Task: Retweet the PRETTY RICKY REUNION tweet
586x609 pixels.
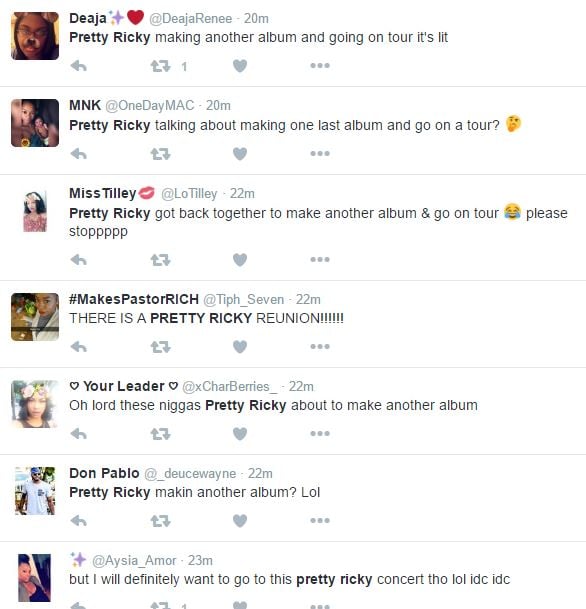Action: (x=160, y=346)
